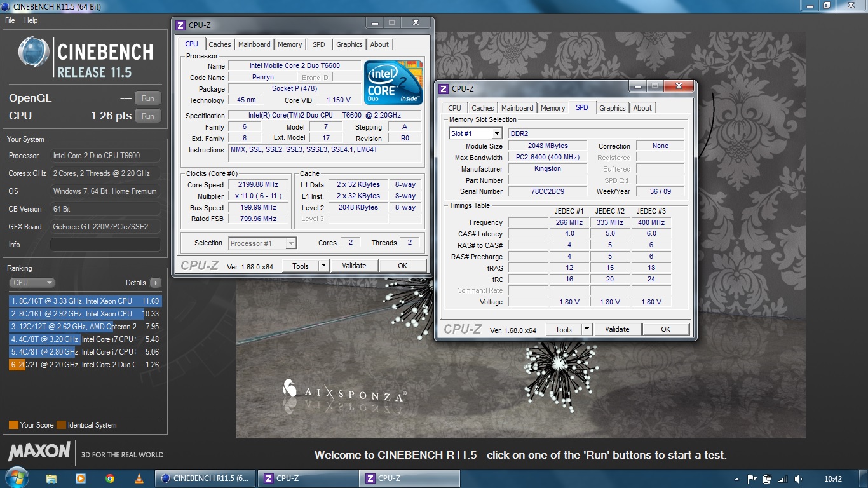Select ranking row 12C/12T AMD Opteron
Image resolution: width=868 pixels, height=488 pixels.
click(x=85, y=327)
